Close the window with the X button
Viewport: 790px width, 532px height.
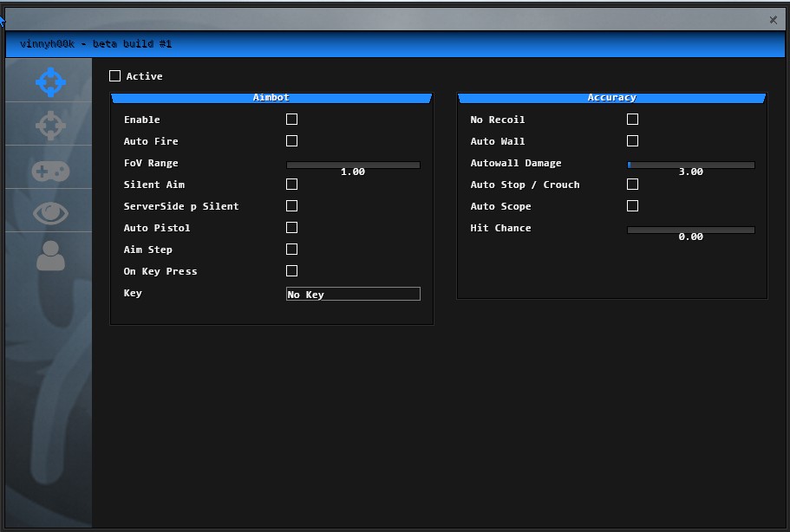(x=774, y=19)
